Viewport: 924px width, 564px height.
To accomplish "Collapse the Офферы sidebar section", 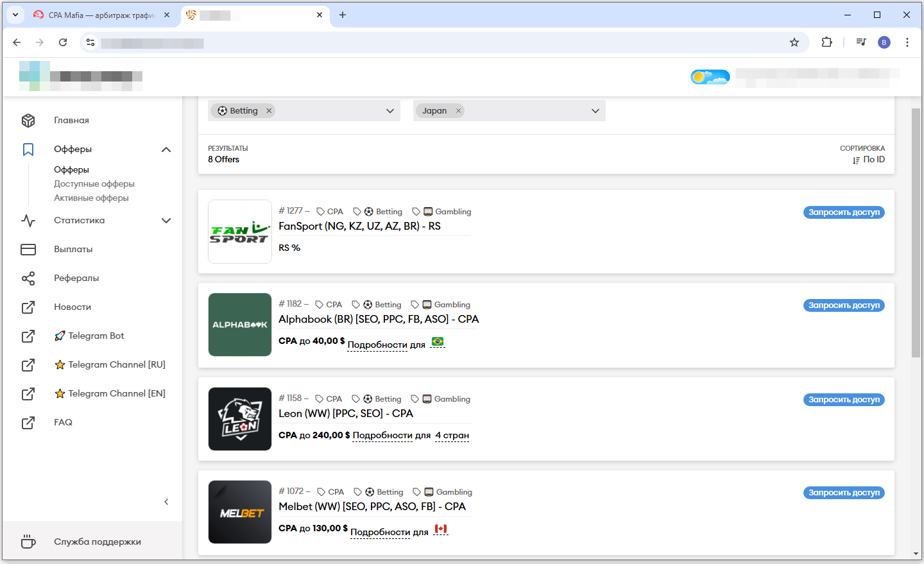I will 166,150.
